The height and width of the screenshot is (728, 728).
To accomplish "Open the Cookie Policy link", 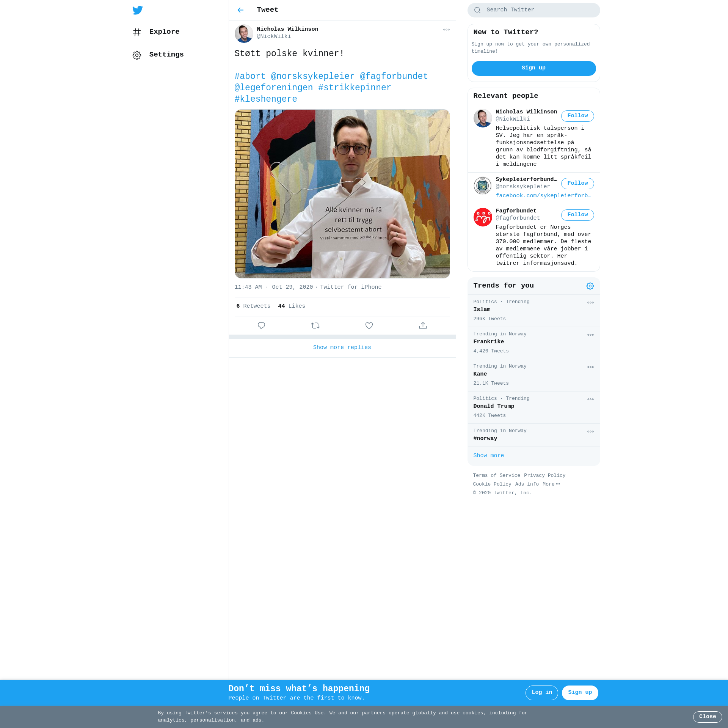I will pyautogui.click(x=492, y=484).
